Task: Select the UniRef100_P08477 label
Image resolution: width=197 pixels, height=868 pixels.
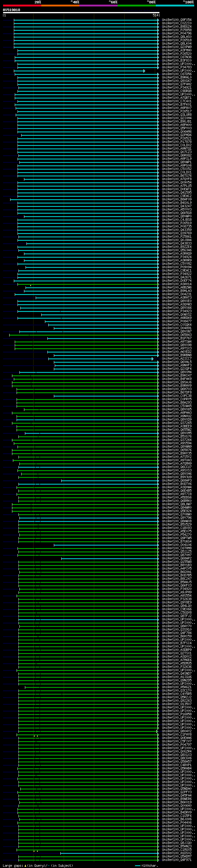Action: click(176, 321)
